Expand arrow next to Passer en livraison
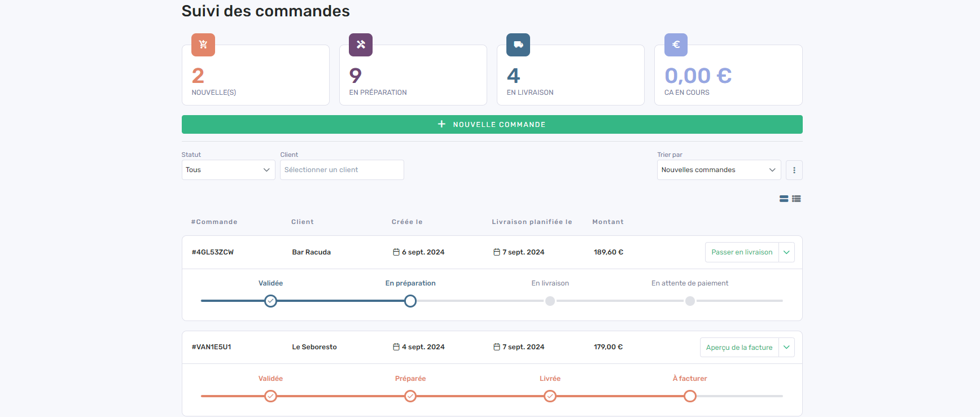Viewport: 980px width, 417px height. click(x=786, y=252)
